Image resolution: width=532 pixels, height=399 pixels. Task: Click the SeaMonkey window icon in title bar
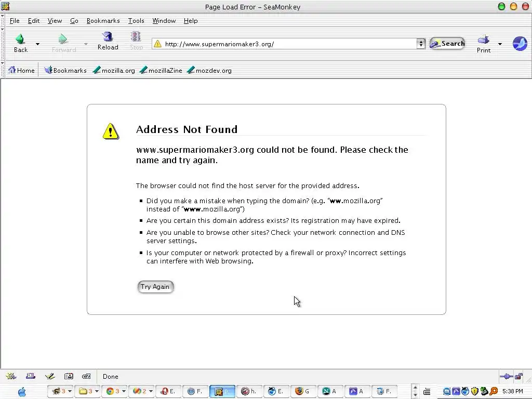coord(5,6)
